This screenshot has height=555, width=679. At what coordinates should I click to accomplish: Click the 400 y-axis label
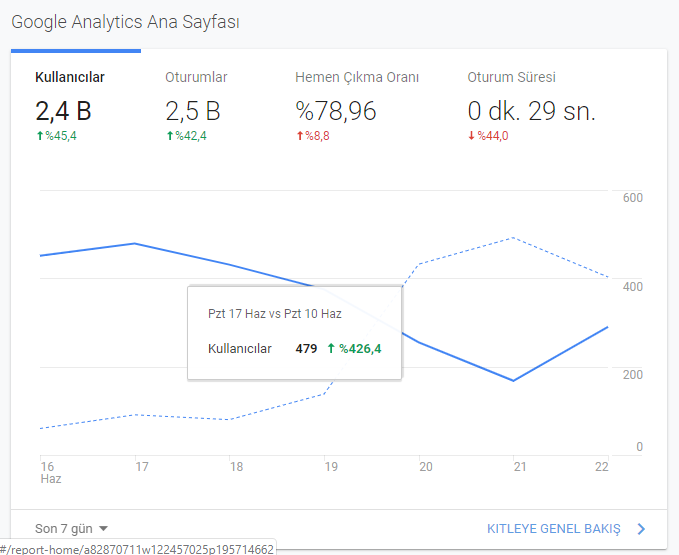point(633,287)
